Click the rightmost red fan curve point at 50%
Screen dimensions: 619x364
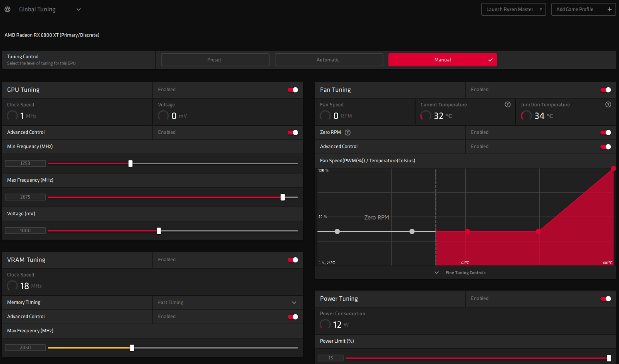point(538,231)
